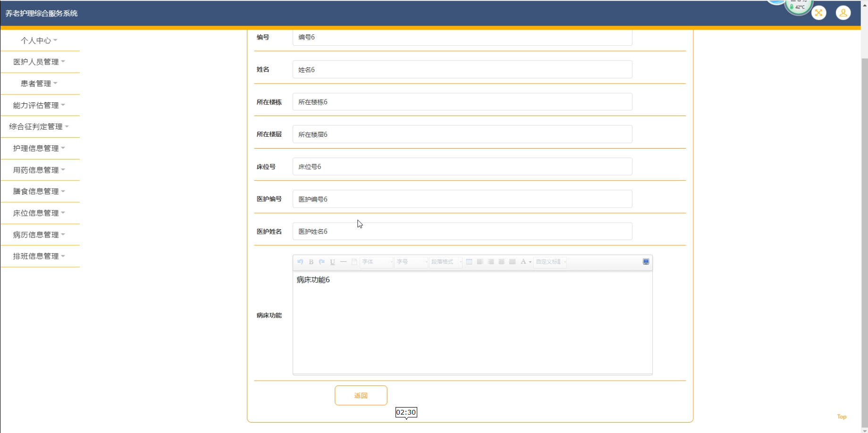Align text right in editor

tap(491, 262)
